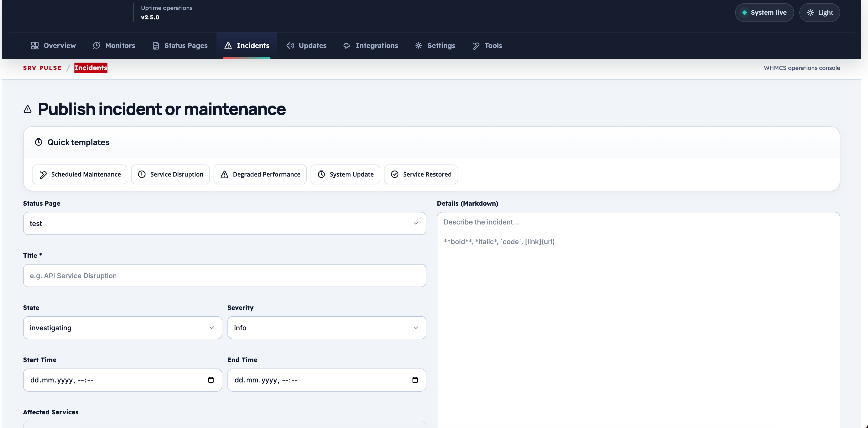The image size is (868, 428).
Task: Apply the Service Restored template
Action: coord(421,174)
